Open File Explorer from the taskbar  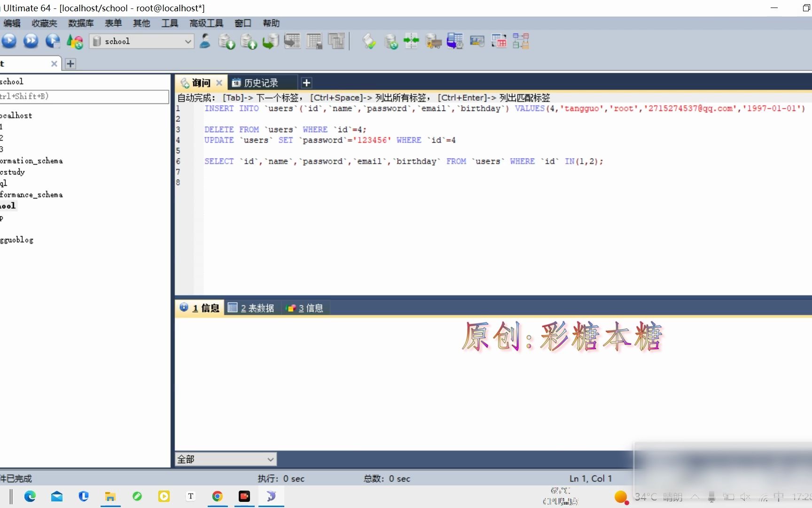pos(110,496)
